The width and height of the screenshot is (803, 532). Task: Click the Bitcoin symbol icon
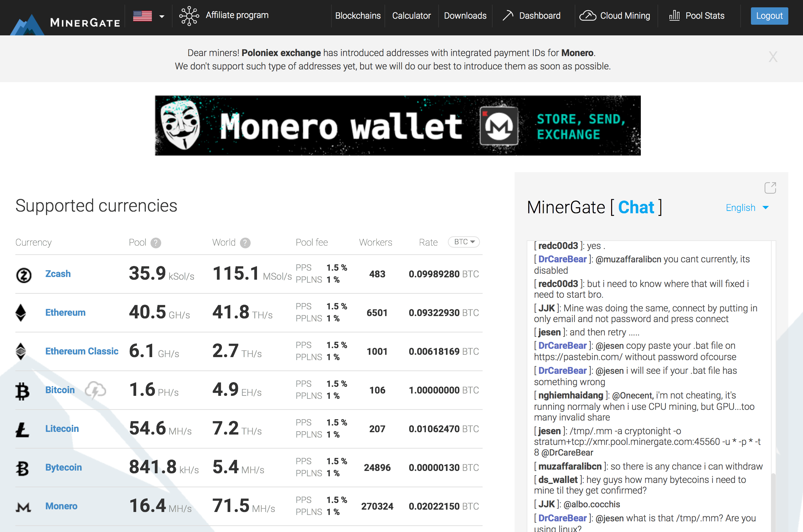pyautogui.click(x=22, y=391)
